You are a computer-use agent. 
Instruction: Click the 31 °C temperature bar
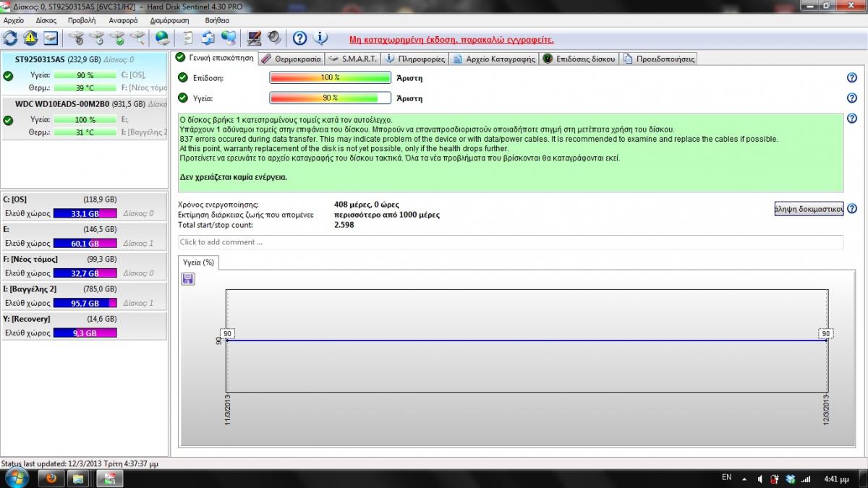85,132
